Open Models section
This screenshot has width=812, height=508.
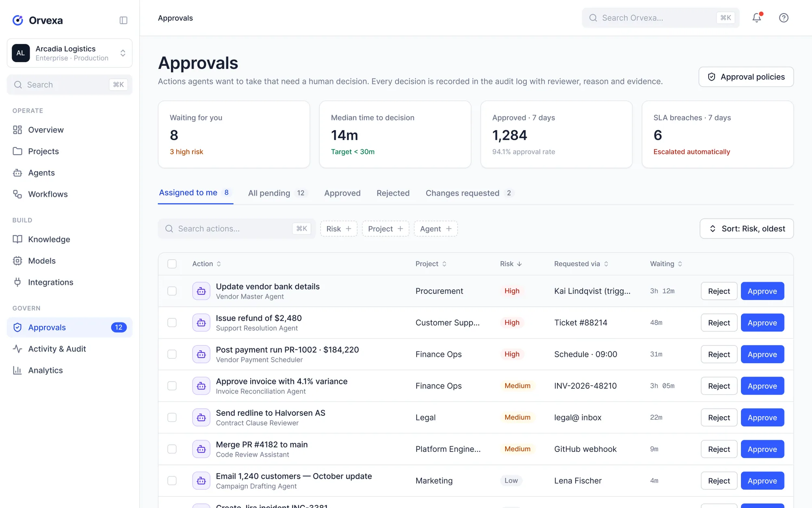click(x=69, y=261)
